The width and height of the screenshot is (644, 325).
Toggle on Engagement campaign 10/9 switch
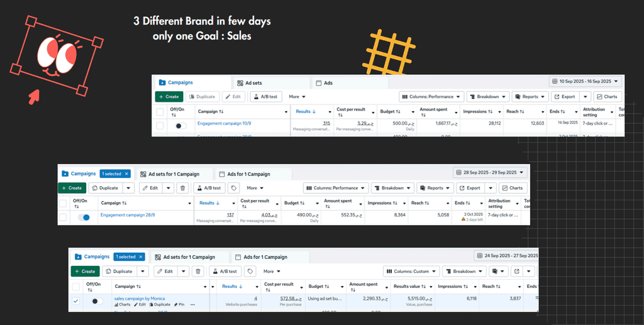click(180, 126)
